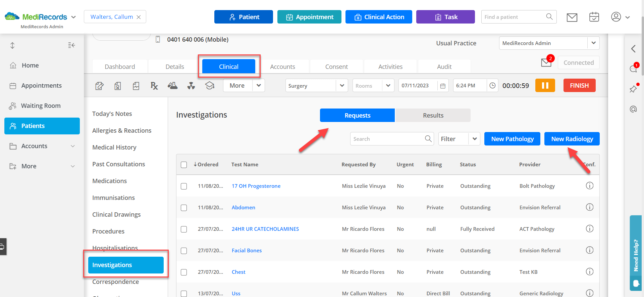
Task: Click the search icon in Investigations search box
Action: pyautogui.click(x=428, y=139)
